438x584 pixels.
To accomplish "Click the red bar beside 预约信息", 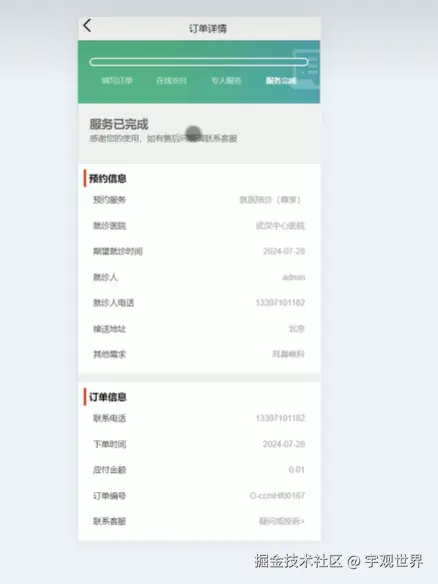I will [x=85, y=178].
